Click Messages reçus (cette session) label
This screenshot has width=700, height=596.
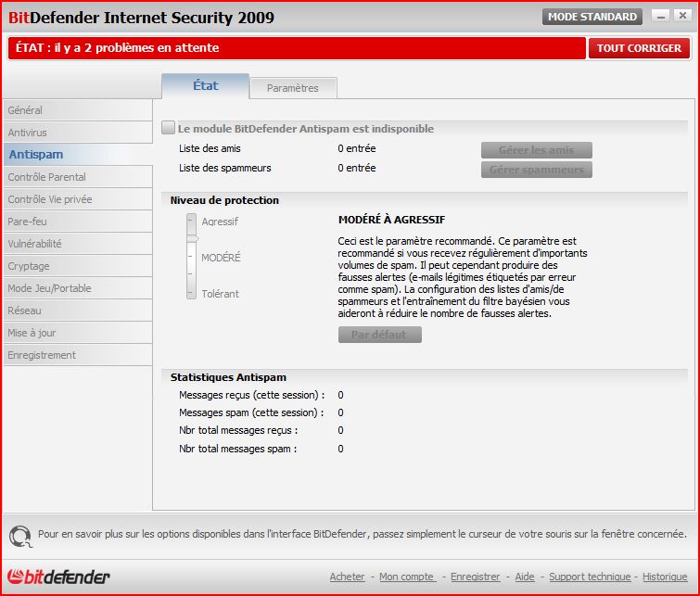[x=252, y=395]
